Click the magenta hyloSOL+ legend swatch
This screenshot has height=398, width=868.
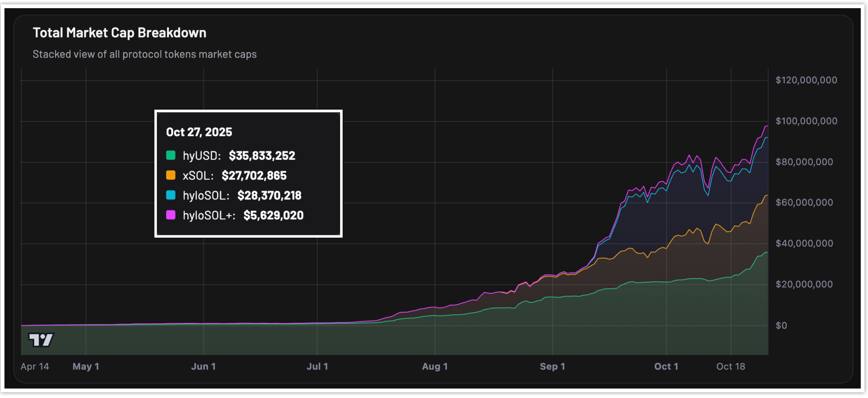click(171, 215)
